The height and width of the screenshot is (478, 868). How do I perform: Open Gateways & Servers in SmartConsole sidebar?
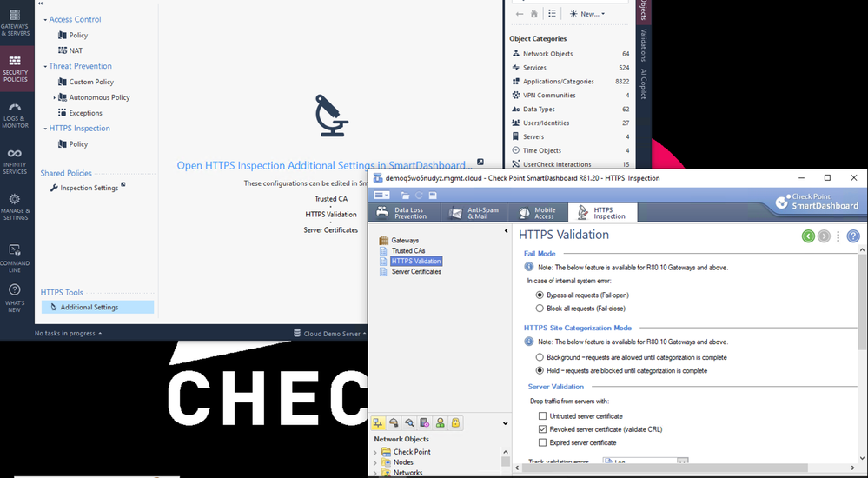pos(15,22)
